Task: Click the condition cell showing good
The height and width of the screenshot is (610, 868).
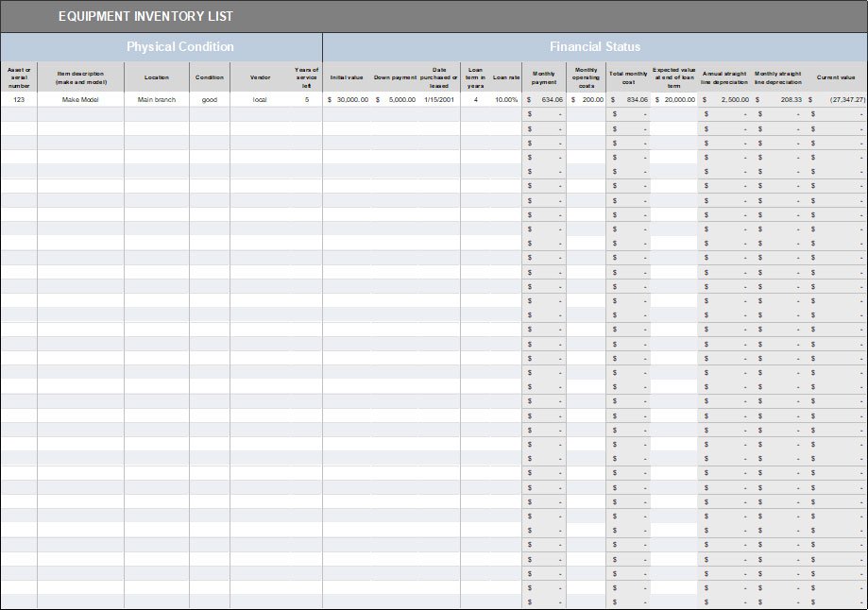Action: (x=210, y=99)
